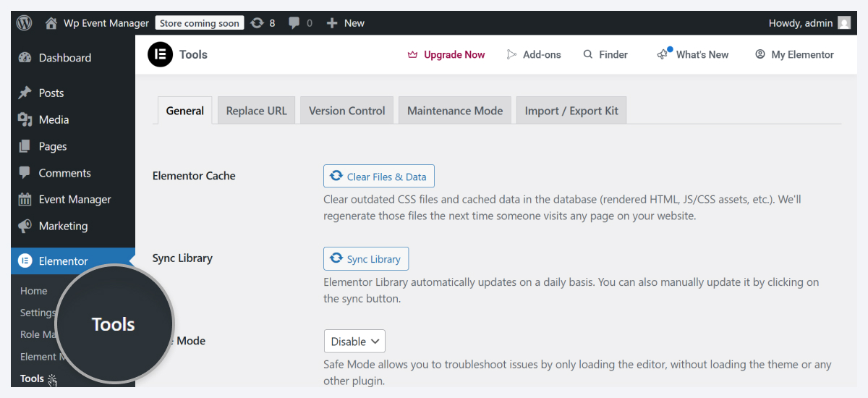
Task: Open the What's New link
Action: pyautogui.click(x=702, y=54)
